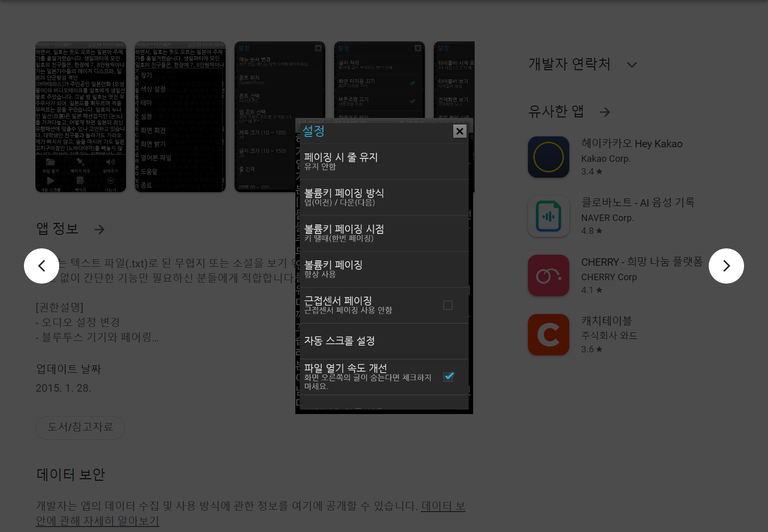Click the 도서/참고자료 category chip
Viewport: 768px width, 532px height.
80,427
